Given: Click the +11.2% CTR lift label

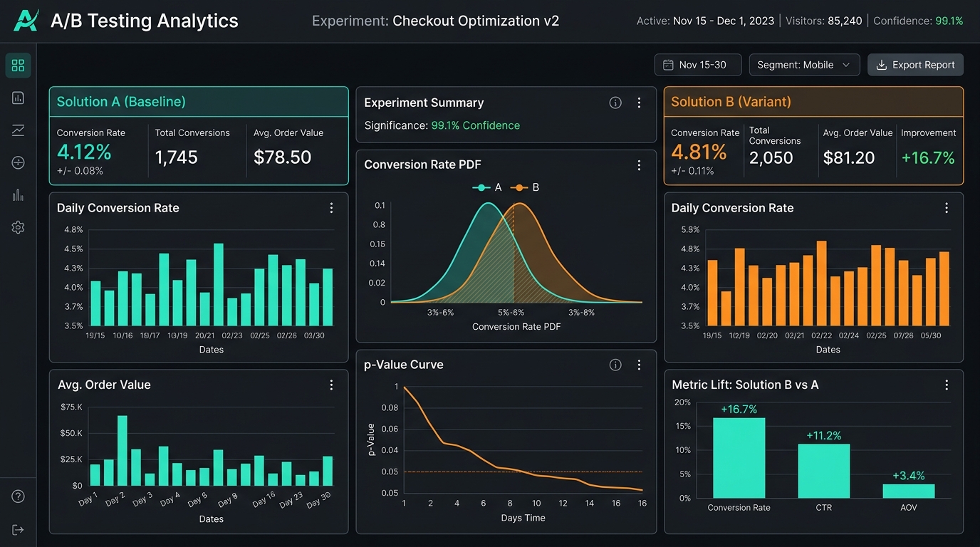Looking at the screenshot, I should point(824,435).
